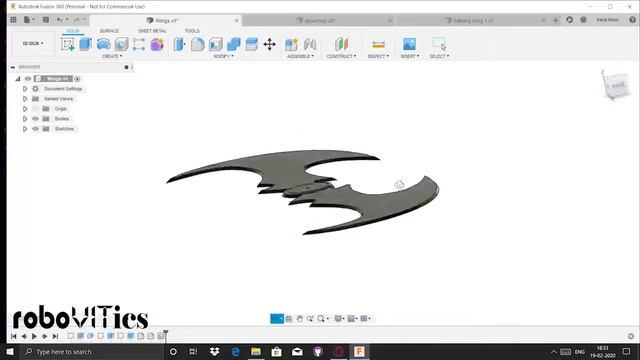
Task: Pick the Combine tool
Action: tap(233, 44)
